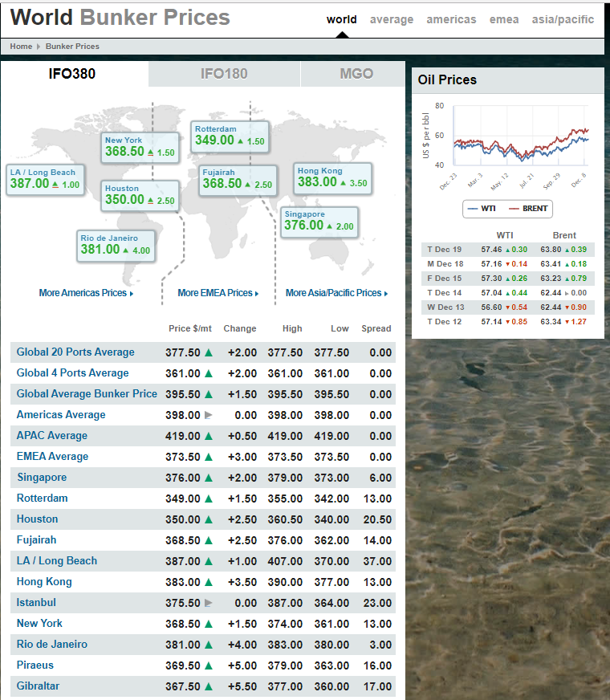Click the Rio de Janeiro map box
610x700 pixels.
point(116,246)
